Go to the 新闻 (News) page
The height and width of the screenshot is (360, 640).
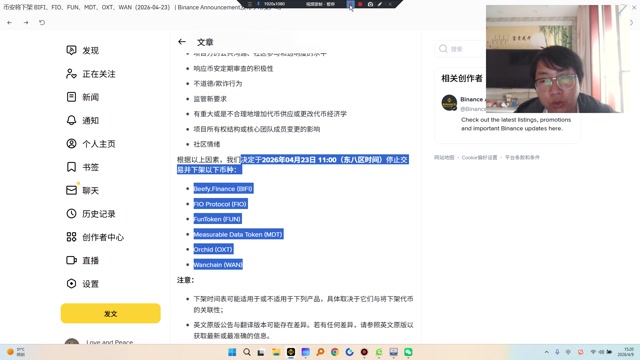tap(82, 97)
